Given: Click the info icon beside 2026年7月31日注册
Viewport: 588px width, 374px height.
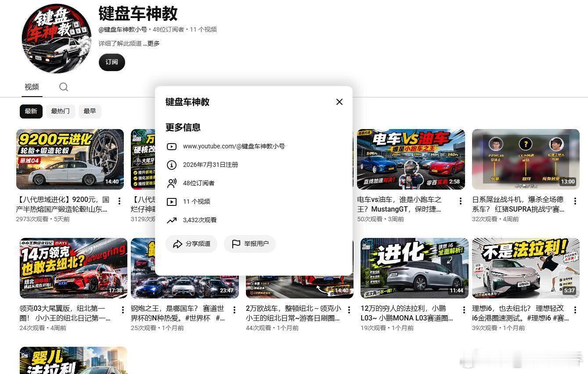Looking at the screenshot, I should 172,165.
